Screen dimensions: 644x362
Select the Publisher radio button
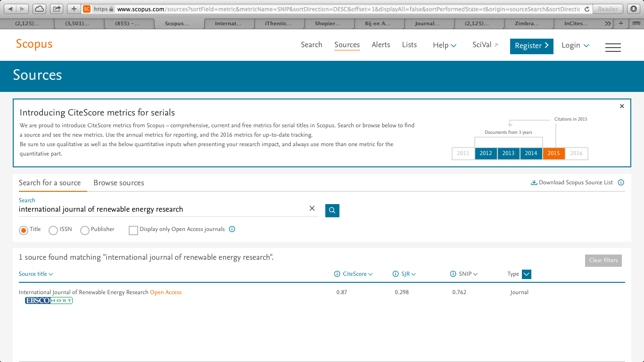[x=85, y=230]
